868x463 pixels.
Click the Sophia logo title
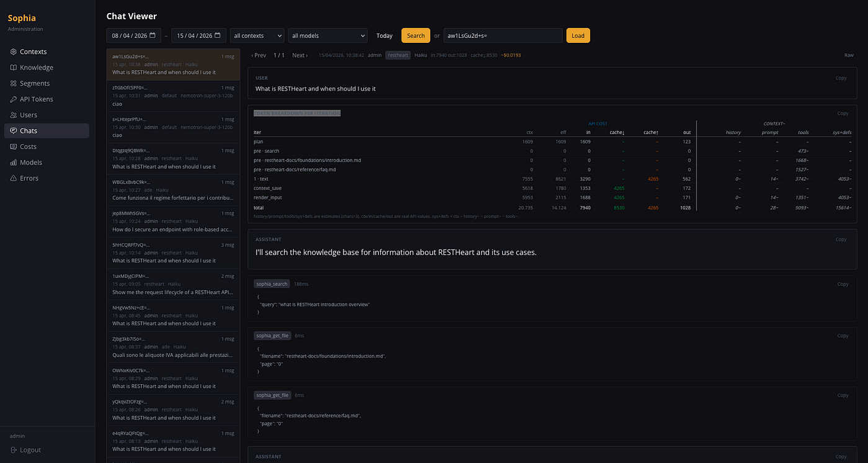[x=22, y=18]
